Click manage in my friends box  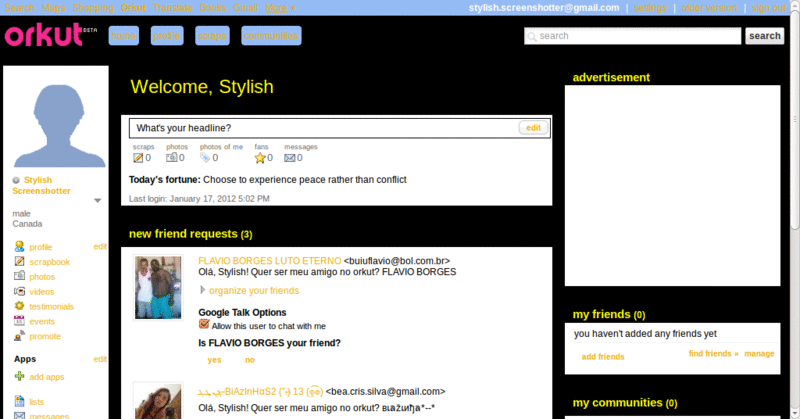pyautogui.click(x=759, y=354)
